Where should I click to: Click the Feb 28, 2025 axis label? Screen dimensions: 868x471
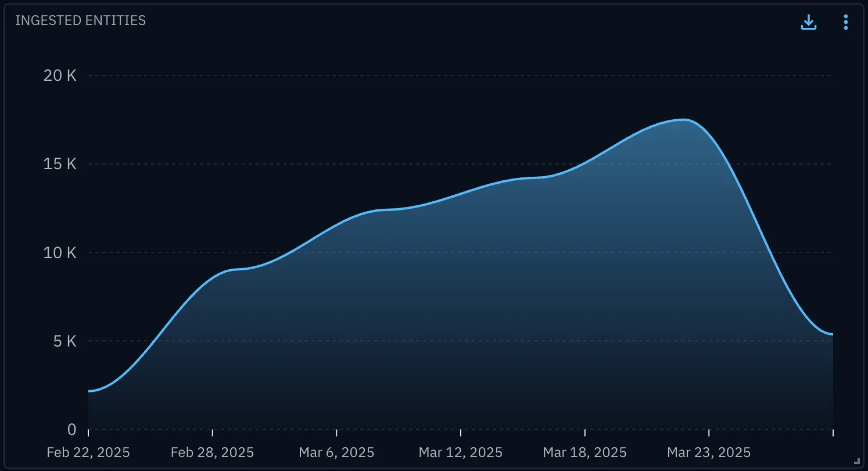click(213, 452)
